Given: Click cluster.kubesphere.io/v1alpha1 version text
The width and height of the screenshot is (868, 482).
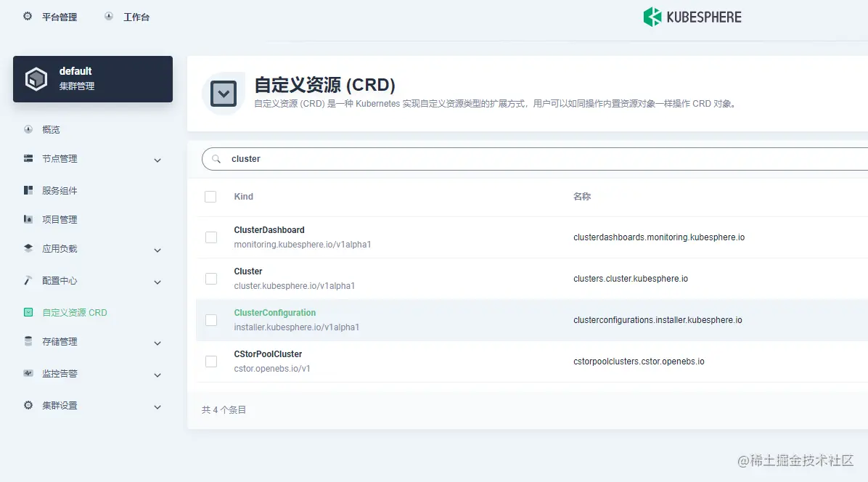Looking at the screenshot, I should 294,286.
